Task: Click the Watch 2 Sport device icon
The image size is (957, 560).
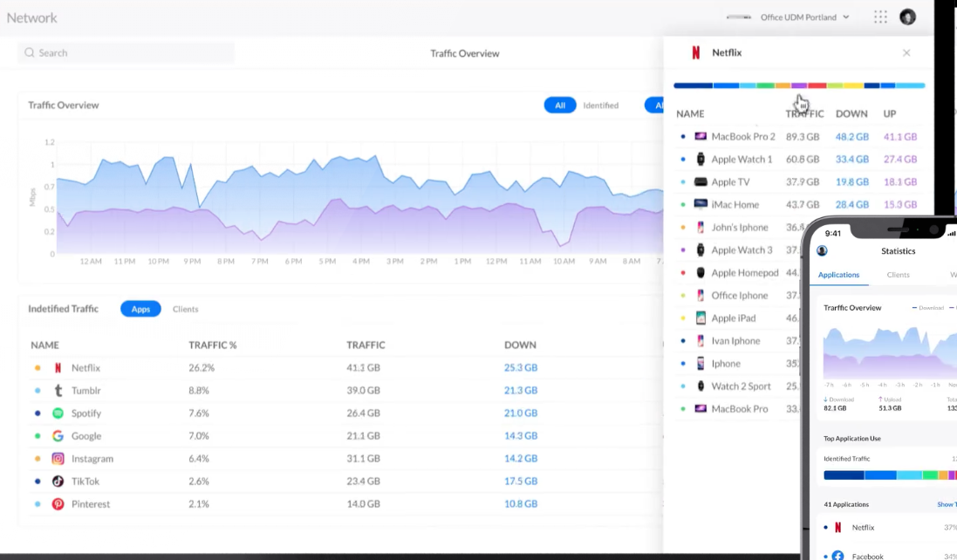Action: (x=701, y=386)
